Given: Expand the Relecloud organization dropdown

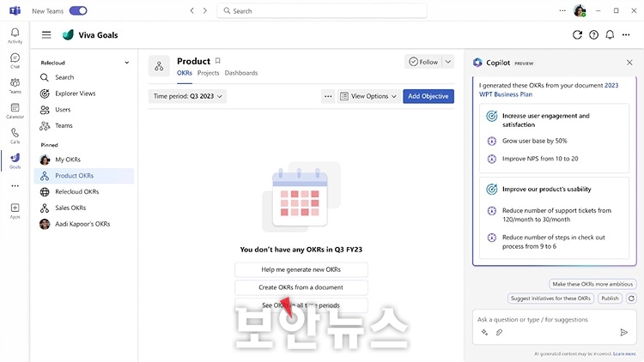Looking at the screenshot, I should 127,63.
